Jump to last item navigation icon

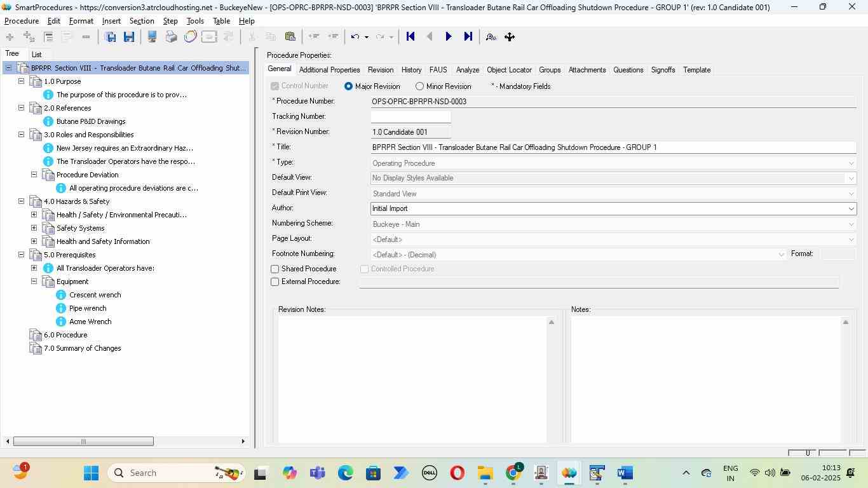coord(468,37)
